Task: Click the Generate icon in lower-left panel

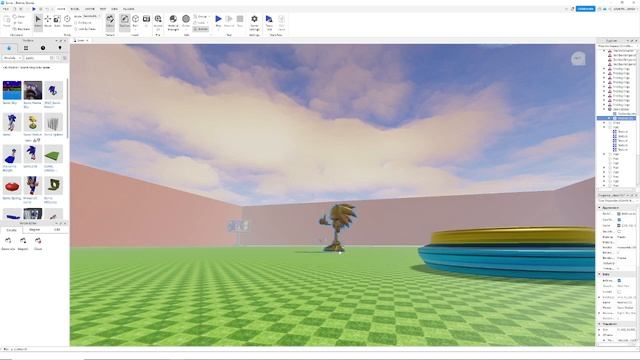Action: pyautogui.click(x=8, y=241)
